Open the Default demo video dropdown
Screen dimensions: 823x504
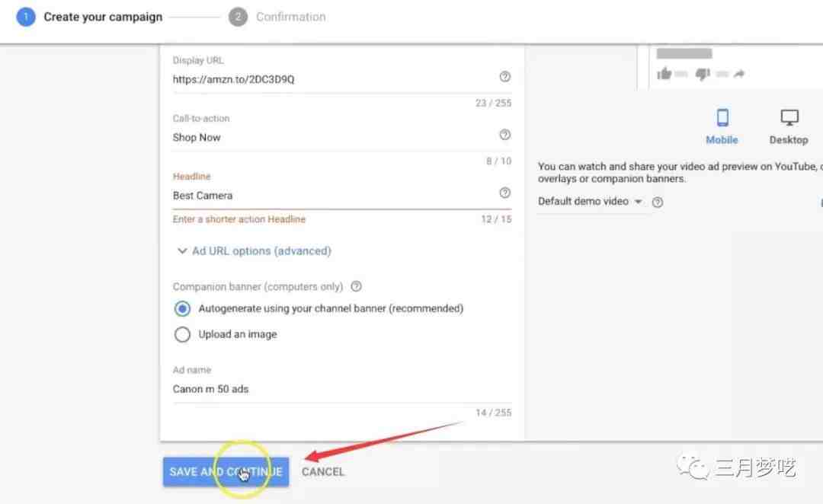pos(590,202)
